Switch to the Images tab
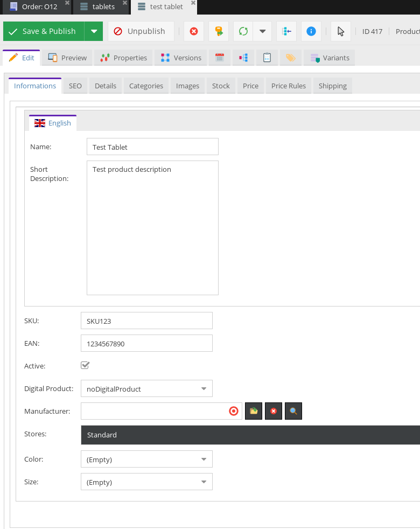Image resolution: width=420 pixels, height=529 pixels. (x=187, y=86)
